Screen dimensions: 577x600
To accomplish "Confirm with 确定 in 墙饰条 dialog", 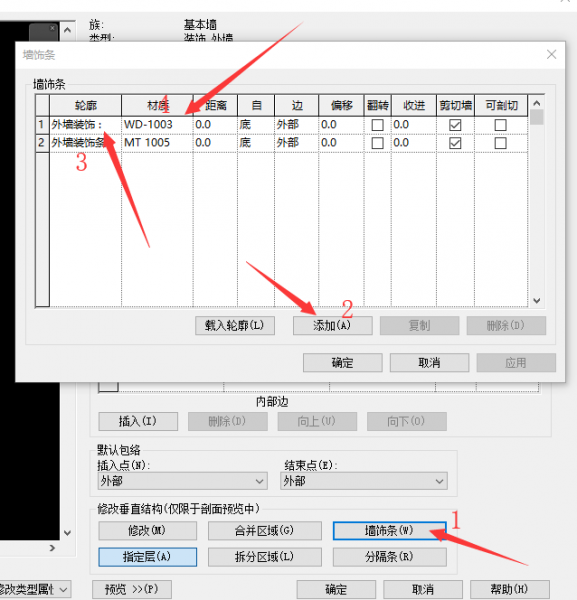I will pos(342,363).
